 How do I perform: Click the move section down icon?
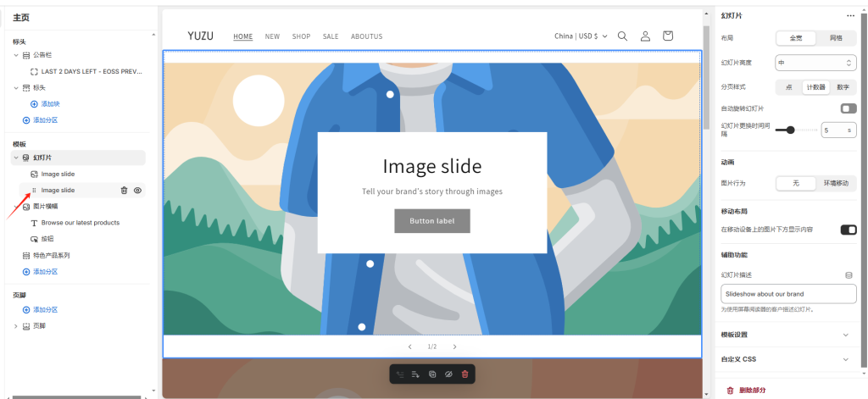click(x=415, y=374)
